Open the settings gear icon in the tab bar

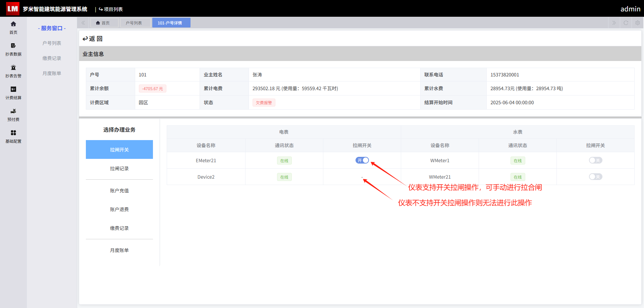(x=638, y=23)
